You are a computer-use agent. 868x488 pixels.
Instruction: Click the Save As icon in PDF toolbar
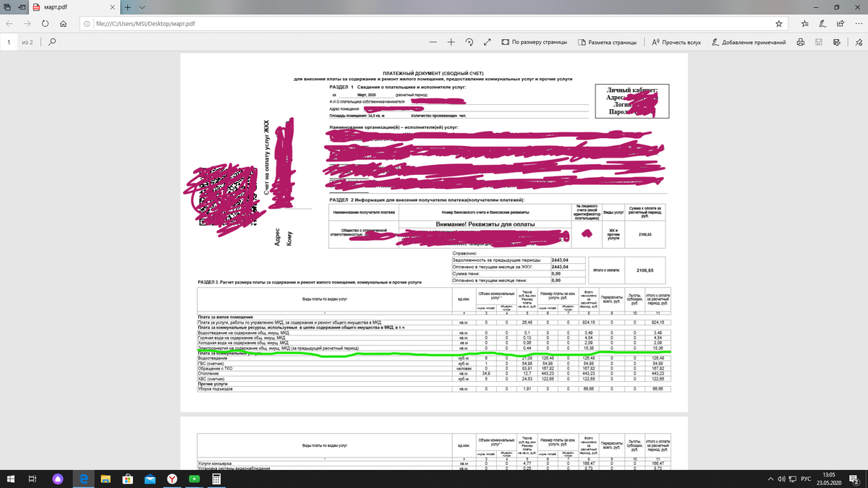837,43
